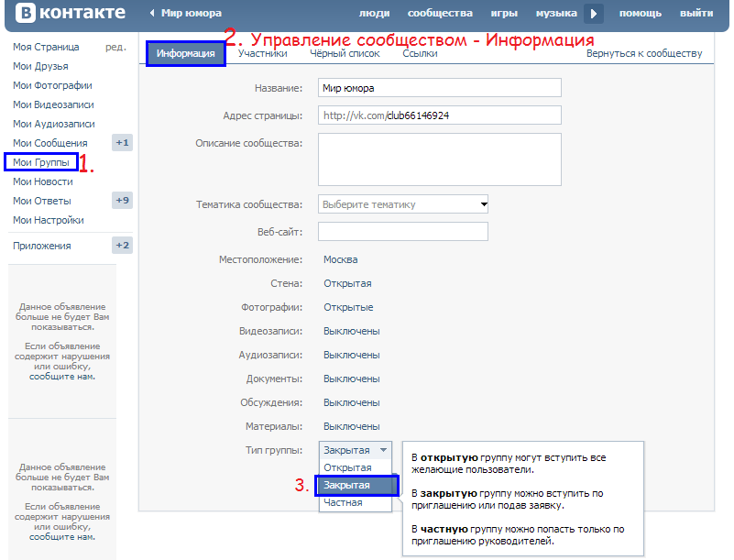734x560 pixels.
Task: Open сообщества in the top menu
Action: click(x=440, y=13)
